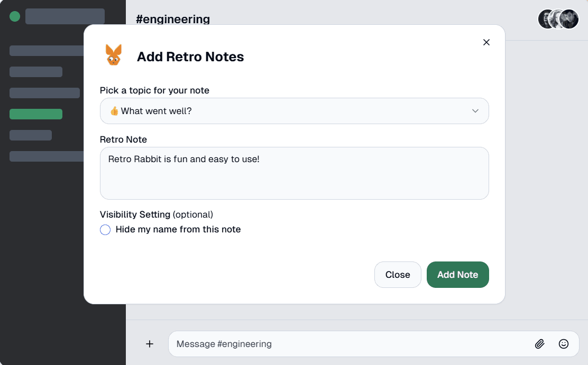This screenshot has height=365, width=588.
Task: Click the green Add Note button
Action: click(457, 275)
